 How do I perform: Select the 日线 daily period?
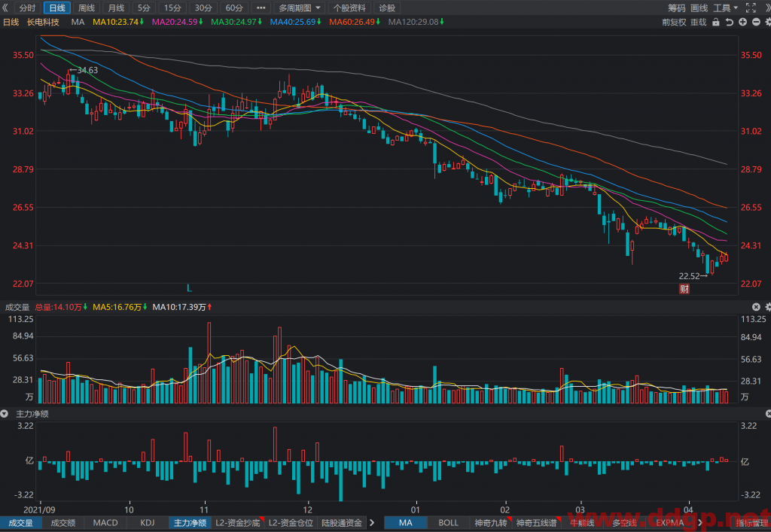[57, 8]
